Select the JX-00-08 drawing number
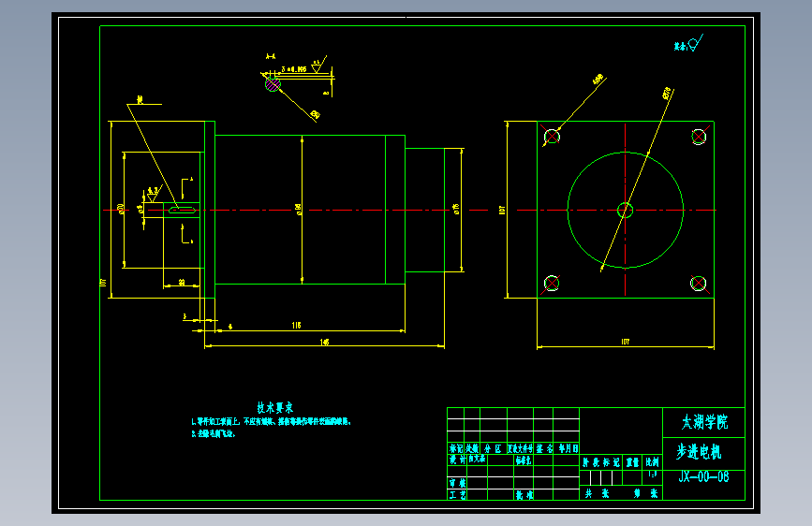Viewport: 812px width, 526px height. 703,476
